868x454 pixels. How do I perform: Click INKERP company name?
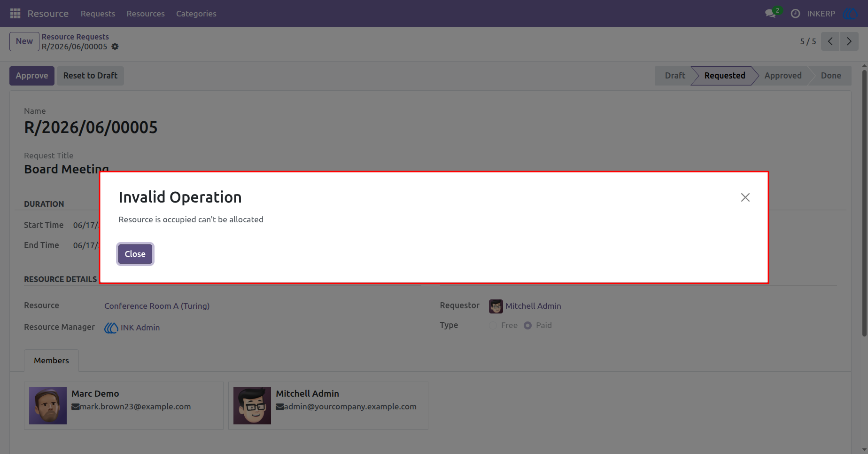pos(821,14)
